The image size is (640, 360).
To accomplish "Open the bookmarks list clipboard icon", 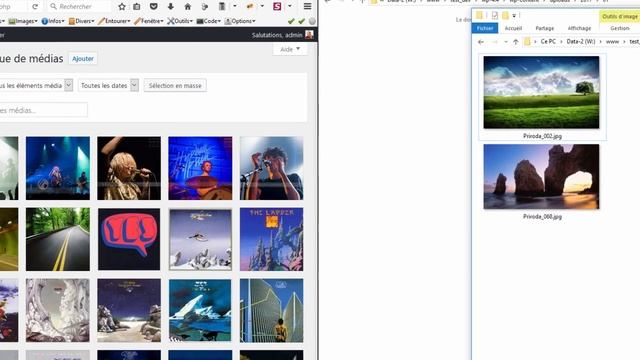I will point(137,7).
